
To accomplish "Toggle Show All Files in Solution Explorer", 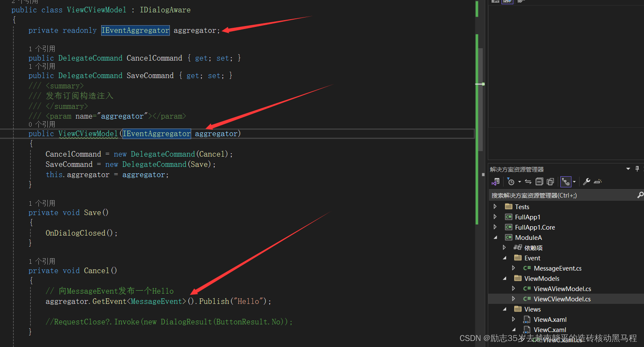I will click(551, 182).
